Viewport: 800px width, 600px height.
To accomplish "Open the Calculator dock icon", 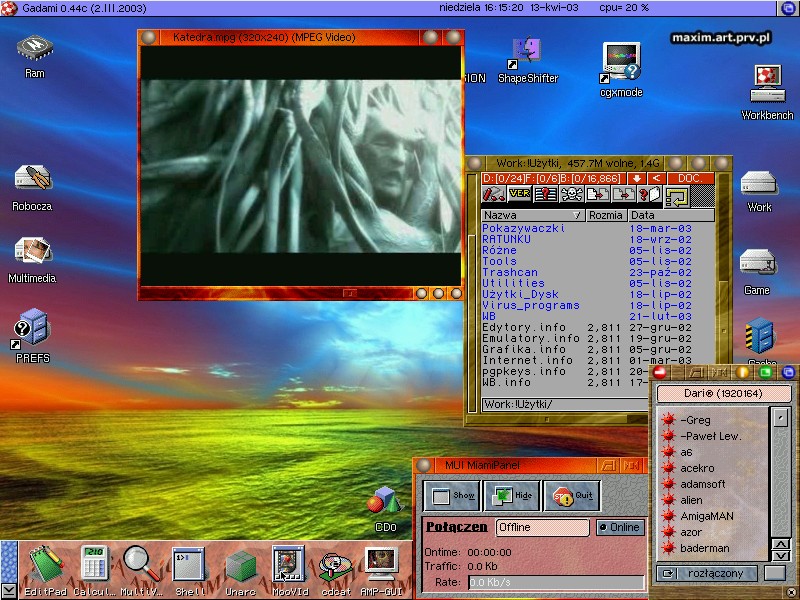I will click(95, 563).
